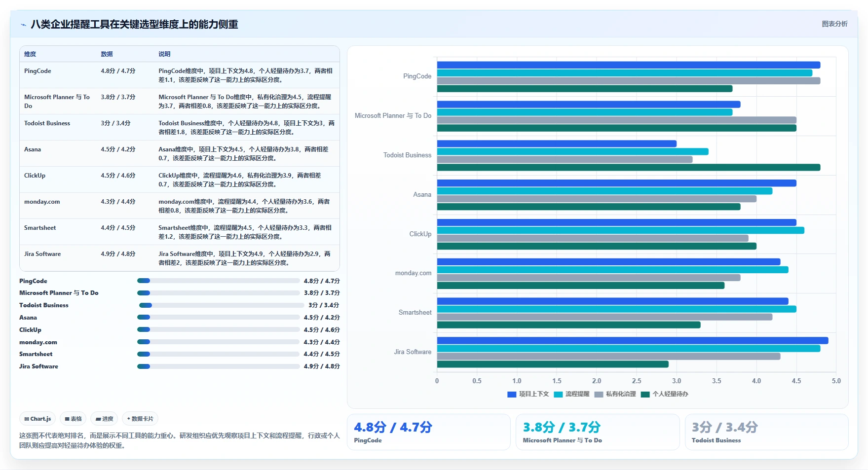Select the 数据卡片 chip
Viewport: 868px width, 470px height.
140,419
